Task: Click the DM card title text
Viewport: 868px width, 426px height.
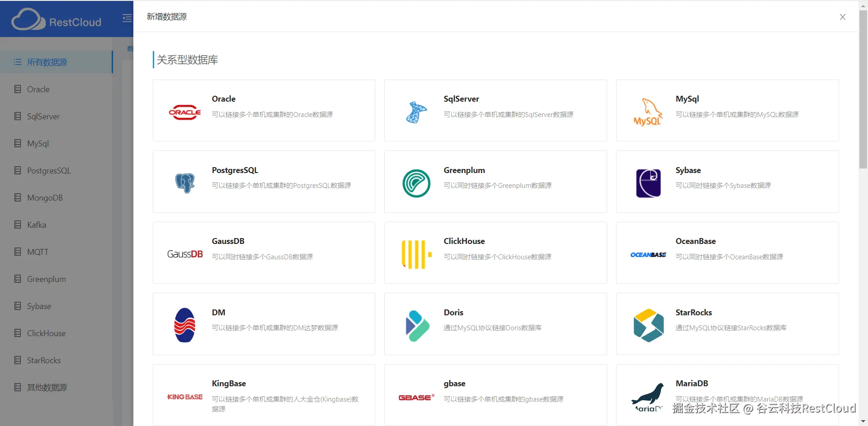Action: [x=218, y=313]
